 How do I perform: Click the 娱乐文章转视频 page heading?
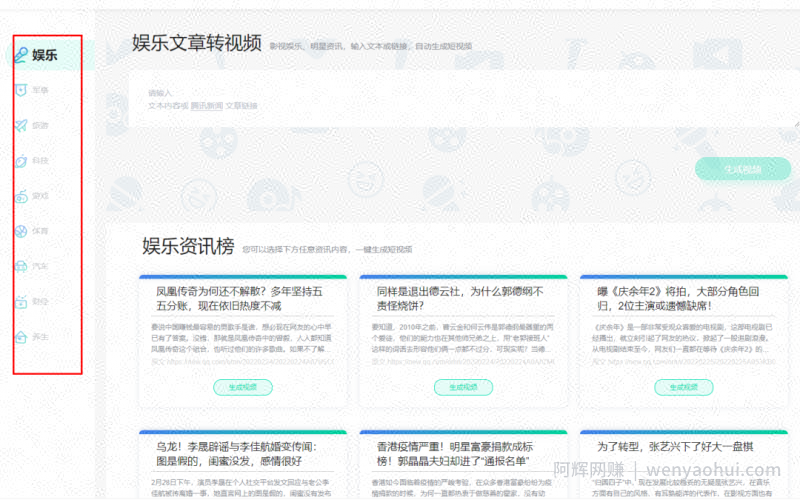point(197,43)
